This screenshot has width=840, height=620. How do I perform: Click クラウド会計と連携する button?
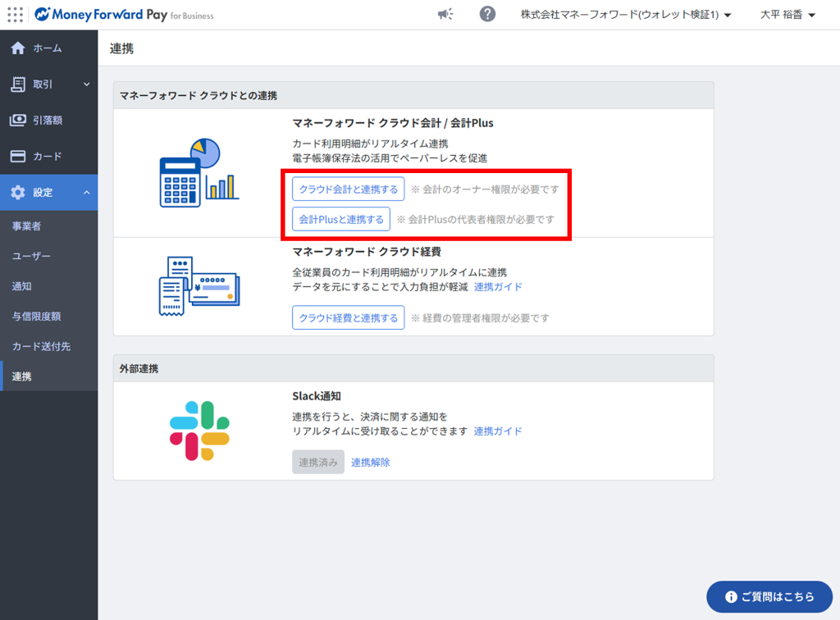(348, 189)
